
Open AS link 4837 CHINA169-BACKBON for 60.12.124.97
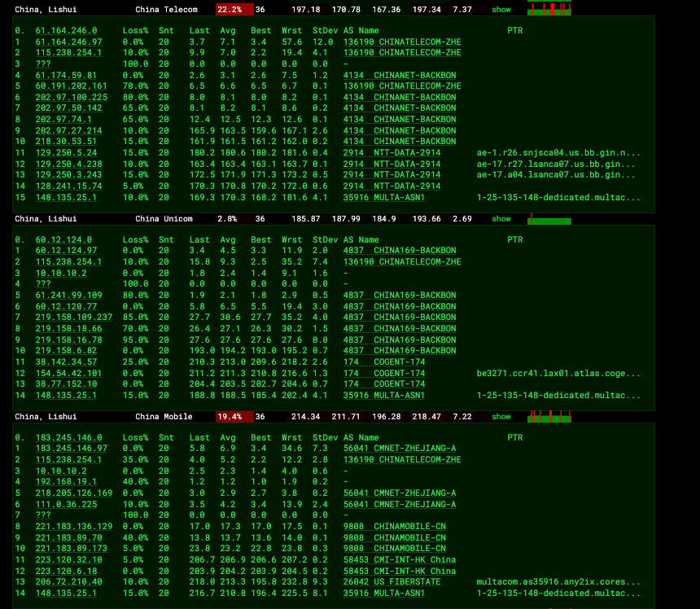click(400, 250)
